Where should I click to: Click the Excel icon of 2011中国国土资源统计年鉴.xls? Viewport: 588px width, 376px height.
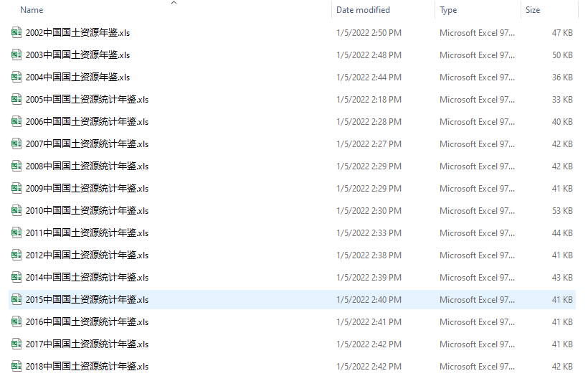pos(16,232)
